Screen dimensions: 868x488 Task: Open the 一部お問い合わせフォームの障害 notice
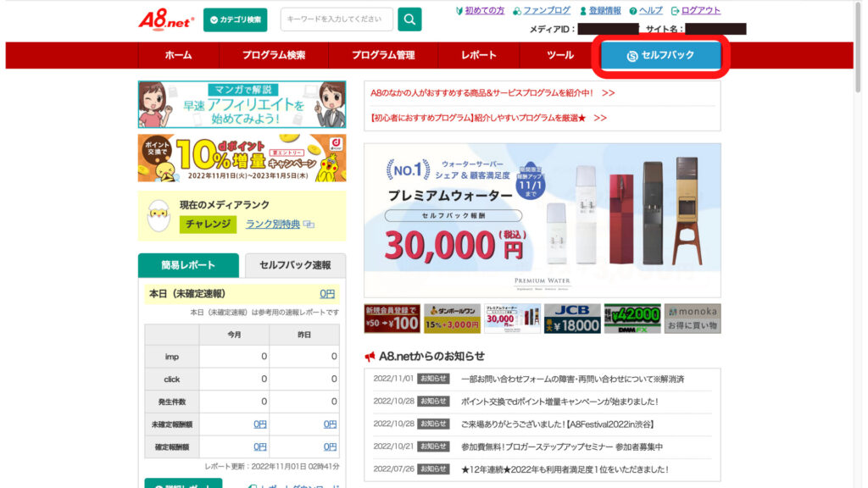click(x=572, y=379)
